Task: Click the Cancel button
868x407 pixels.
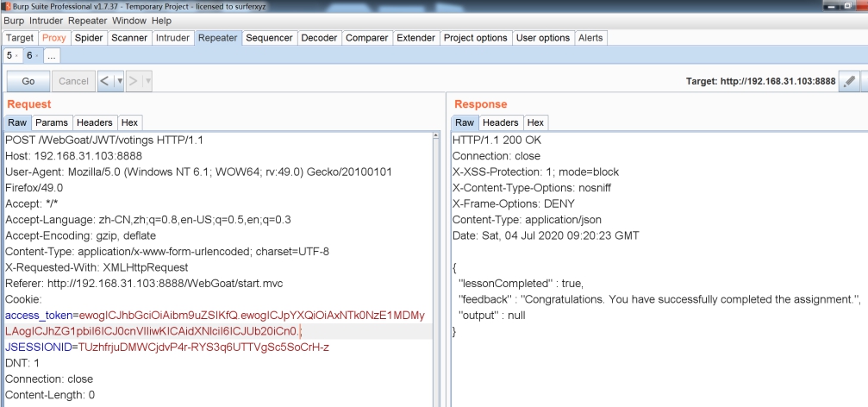Action: click(73, 81)
